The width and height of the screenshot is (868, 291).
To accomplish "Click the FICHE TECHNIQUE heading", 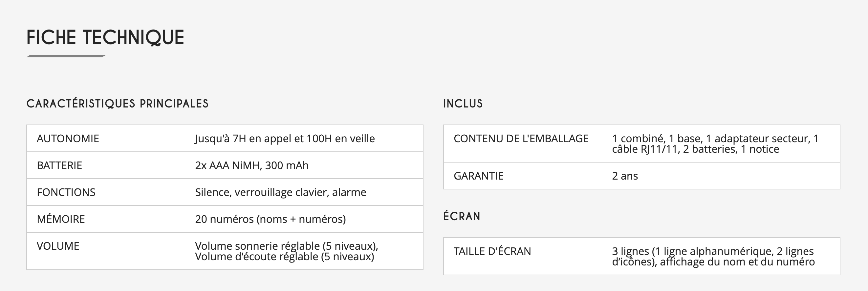I will tap(105, 37).
